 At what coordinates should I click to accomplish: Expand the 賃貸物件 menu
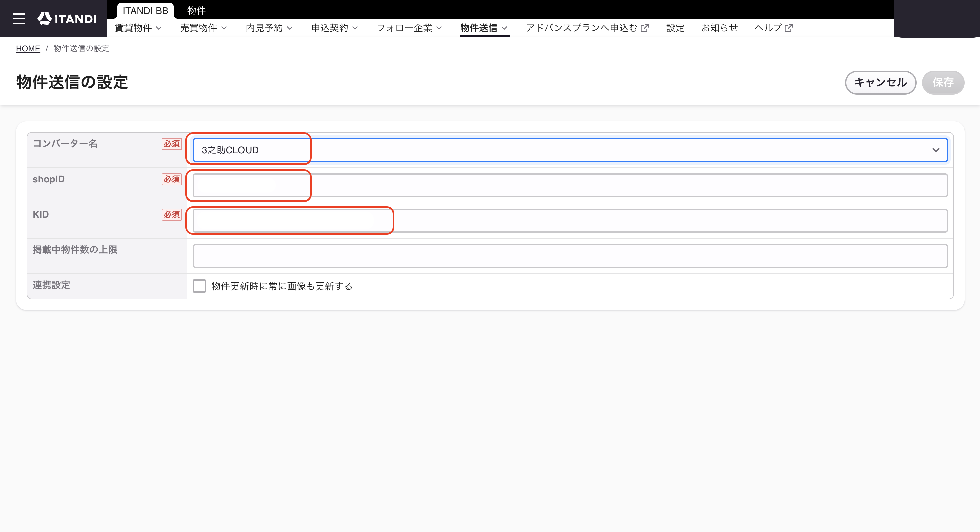[138, 28]
